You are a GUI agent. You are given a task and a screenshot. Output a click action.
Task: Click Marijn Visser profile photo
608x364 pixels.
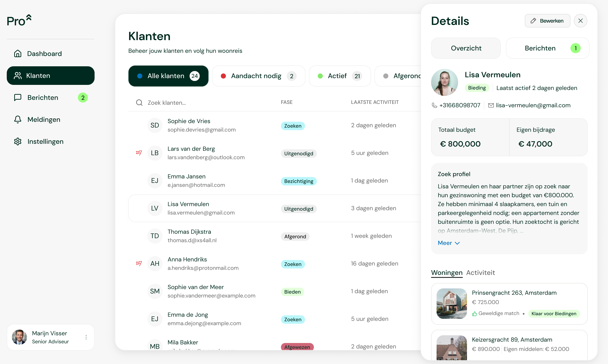19,337
